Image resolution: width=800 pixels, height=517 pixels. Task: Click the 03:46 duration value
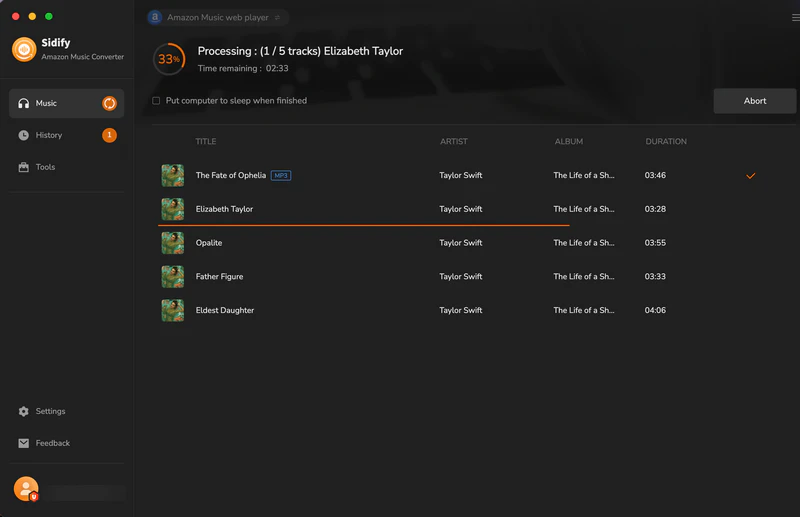click(655, 175)
